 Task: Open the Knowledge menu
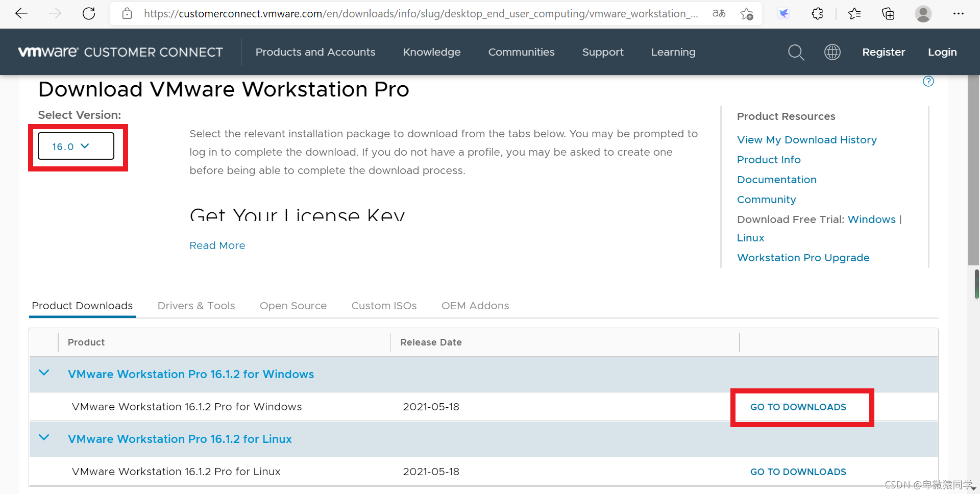[x=432, y=52]
